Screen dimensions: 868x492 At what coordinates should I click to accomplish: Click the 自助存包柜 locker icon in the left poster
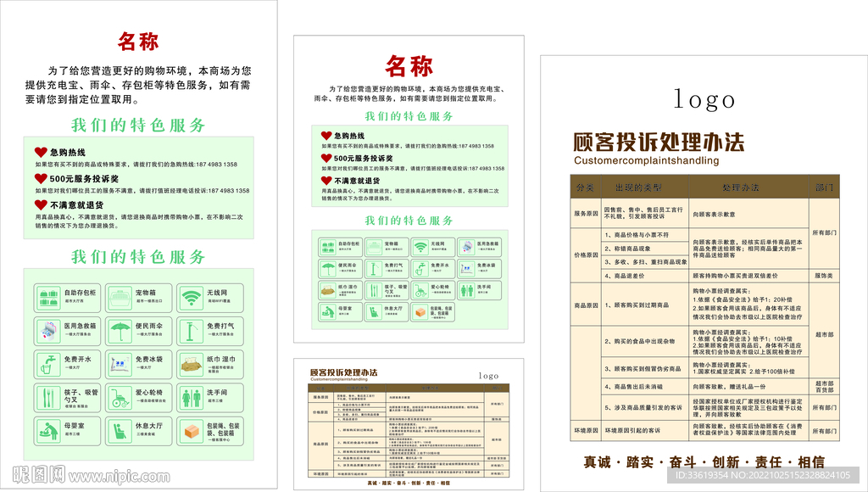click(48, 299)
